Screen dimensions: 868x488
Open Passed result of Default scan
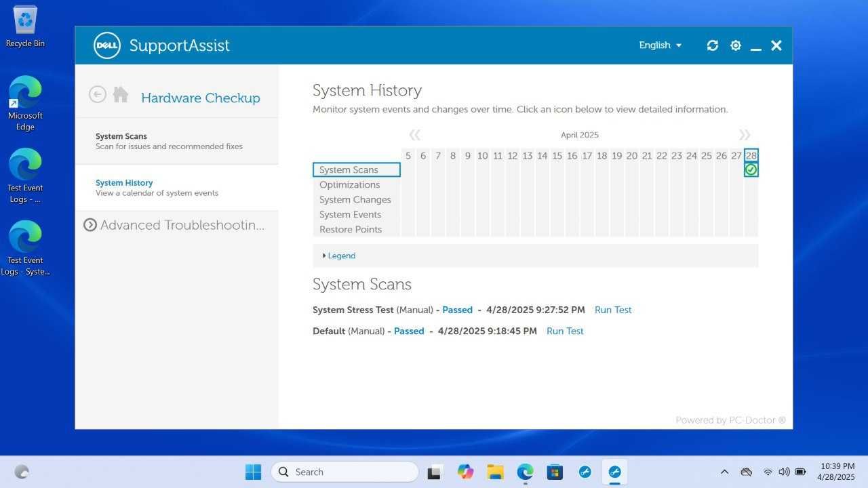[409, 331]
